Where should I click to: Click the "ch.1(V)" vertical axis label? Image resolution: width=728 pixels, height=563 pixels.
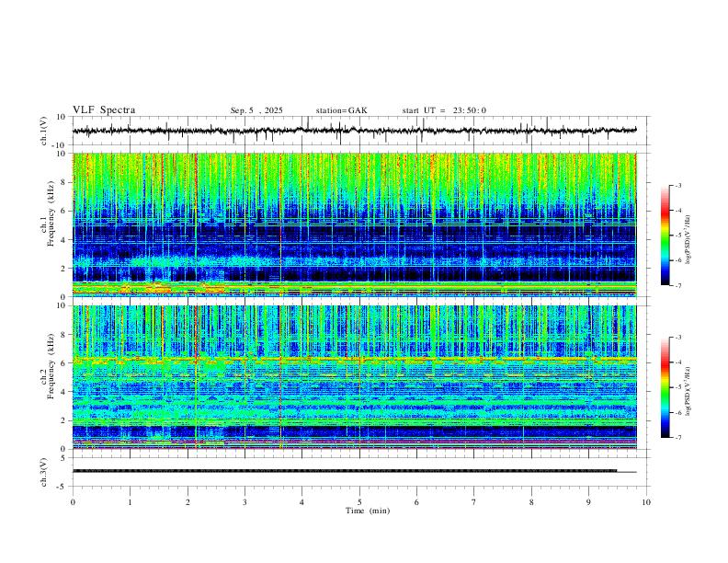click(44, 131)
